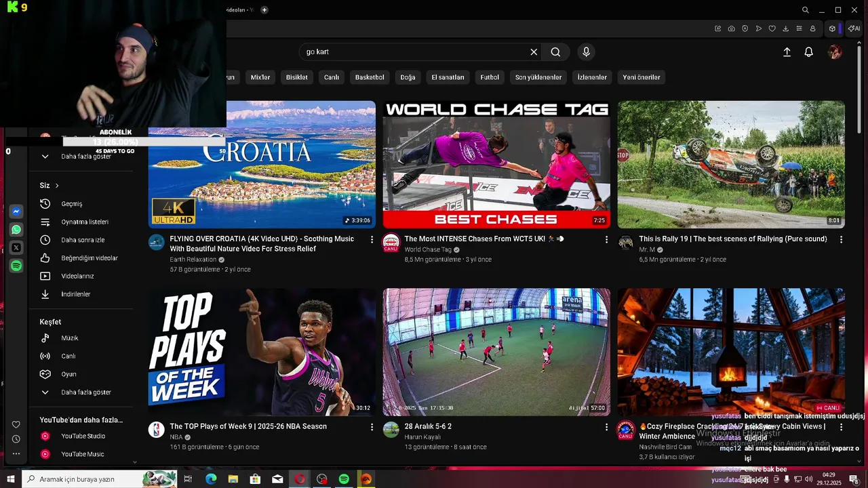Select the "Mixler" filter chip
The image size is (868, 488).
pyautogui.click(x=260, y=77)
